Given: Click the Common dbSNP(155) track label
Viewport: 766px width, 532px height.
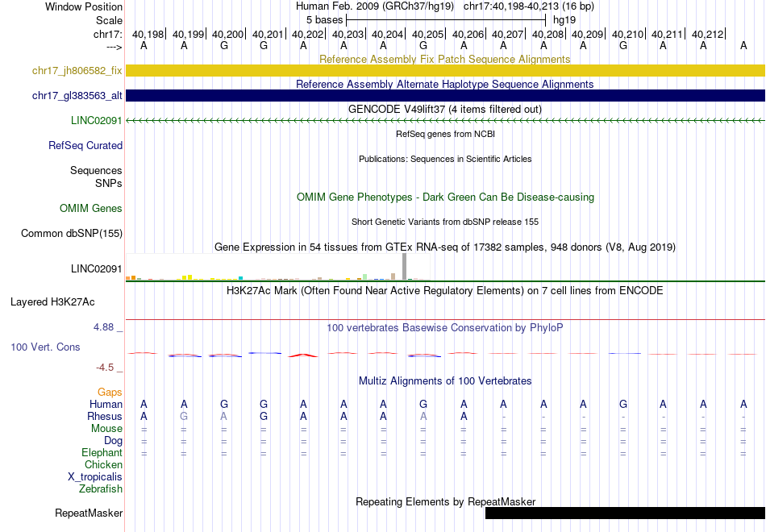Looking at the screenshot, I should (72, 233).
